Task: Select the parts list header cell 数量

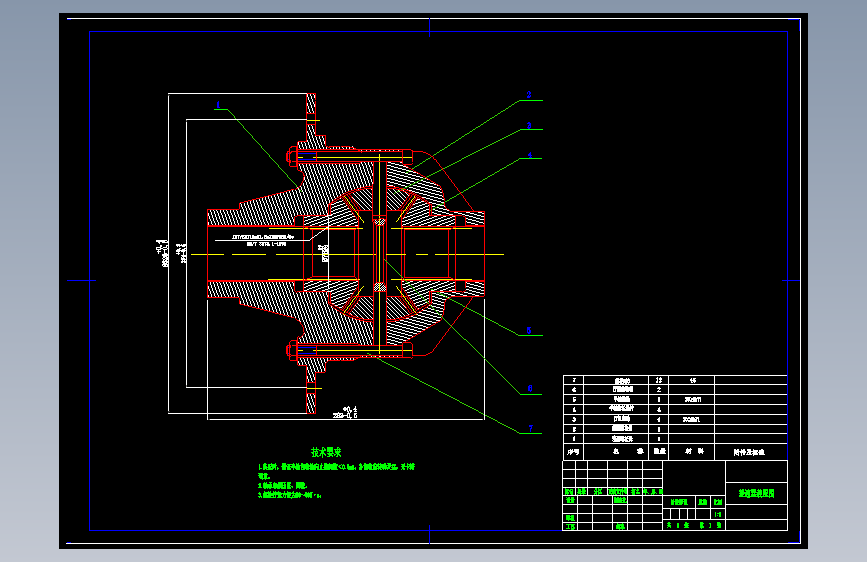Action: point(659,451)
